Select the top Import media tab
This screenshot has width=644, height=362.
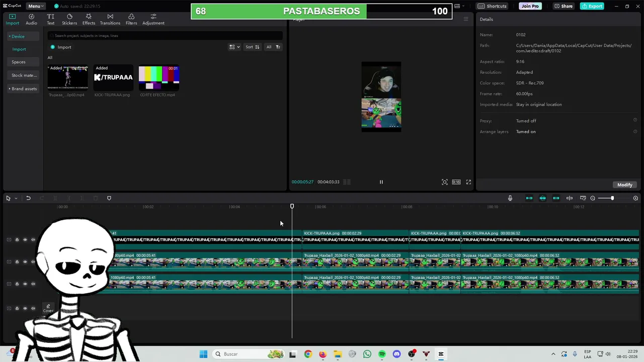pos(12,19)
